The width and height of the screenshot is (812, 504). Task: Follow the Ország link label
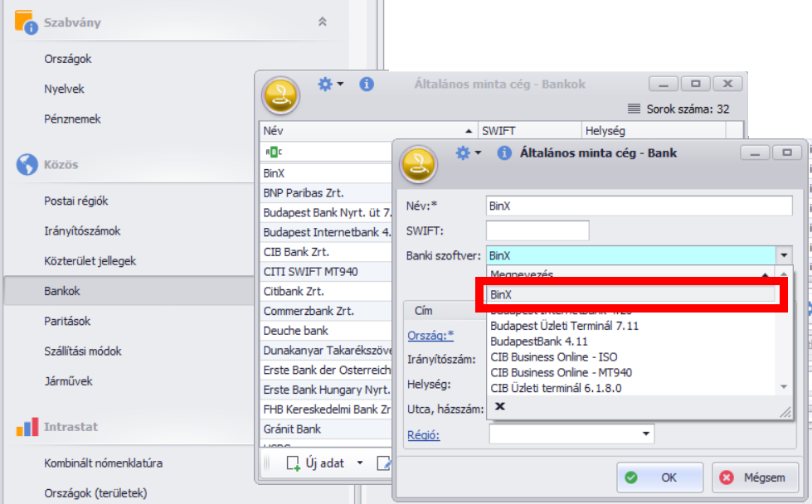point(430,335)
